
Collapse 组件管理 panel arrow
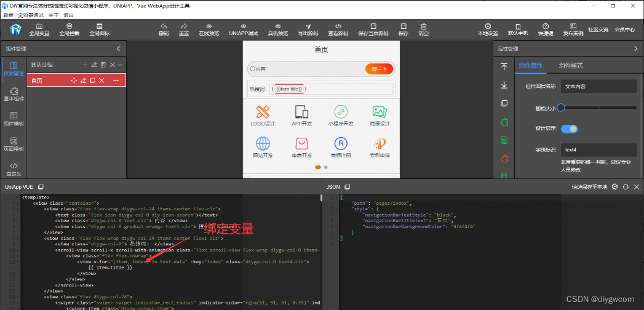point(119,49)
